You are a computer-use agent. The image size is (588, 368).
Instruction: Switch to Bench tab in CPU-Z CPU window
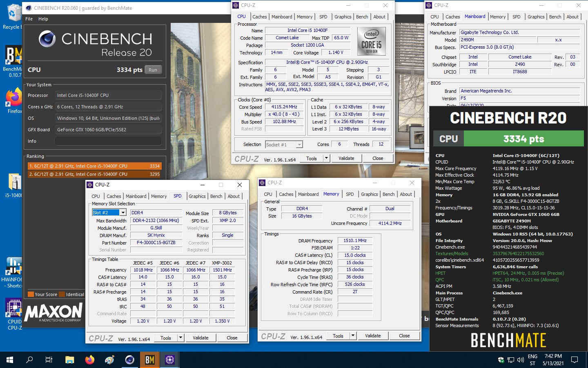362,17
